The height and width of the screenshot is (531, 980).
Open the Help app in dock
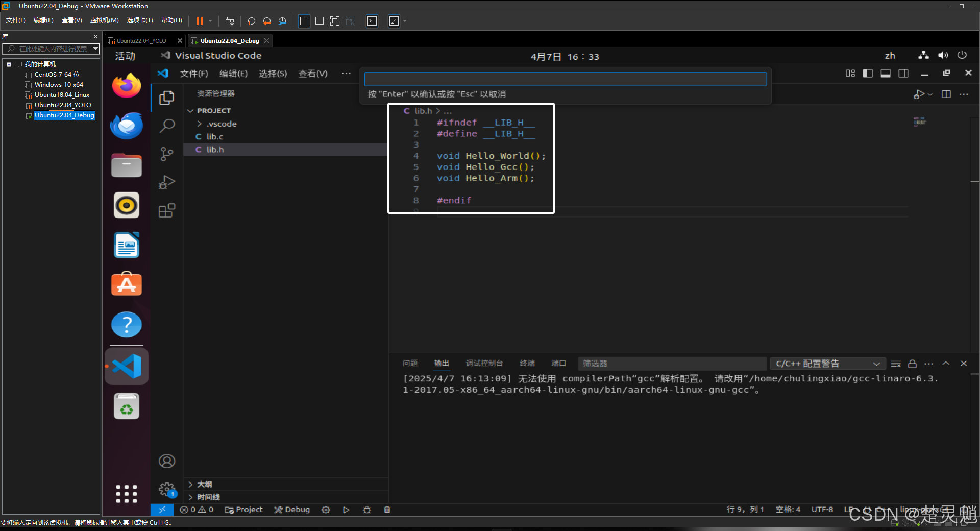click(126, 325)
